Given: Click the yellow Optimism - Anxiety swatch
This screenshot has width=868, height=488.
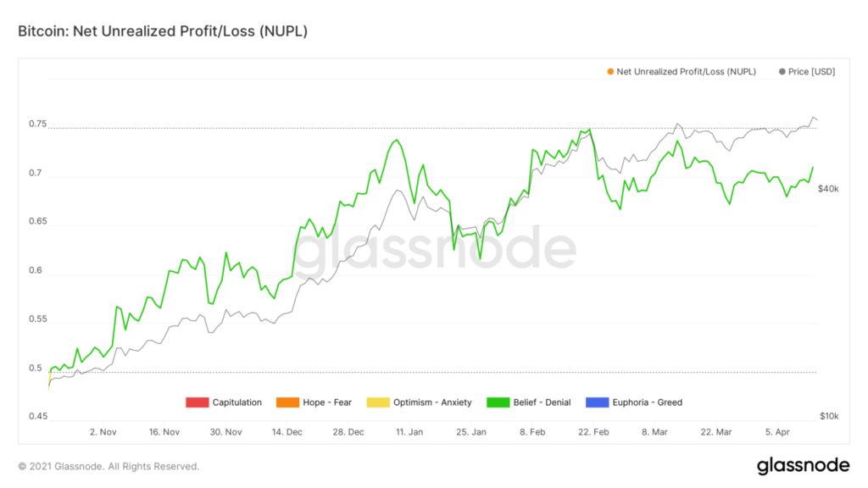Looking at the screenshot, I should click(x=377, y=402).
